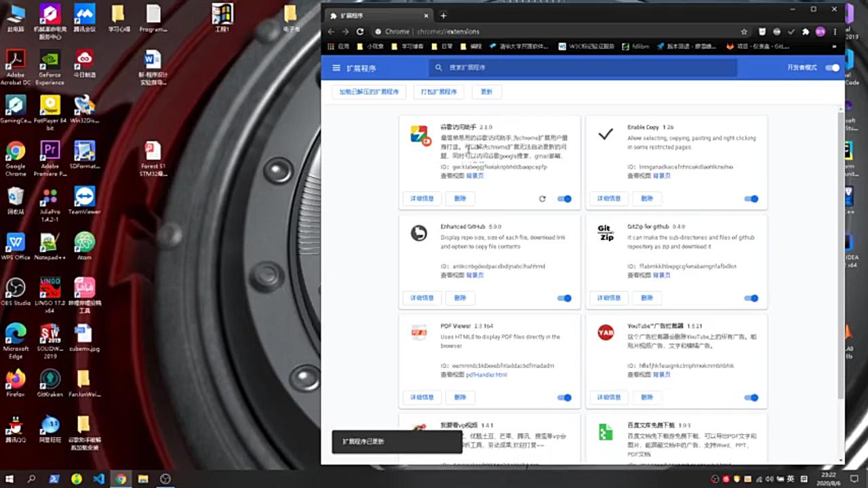Open the 日常 bookmark folder
Viewport: 868px width, 488px height.
point(442,47)
